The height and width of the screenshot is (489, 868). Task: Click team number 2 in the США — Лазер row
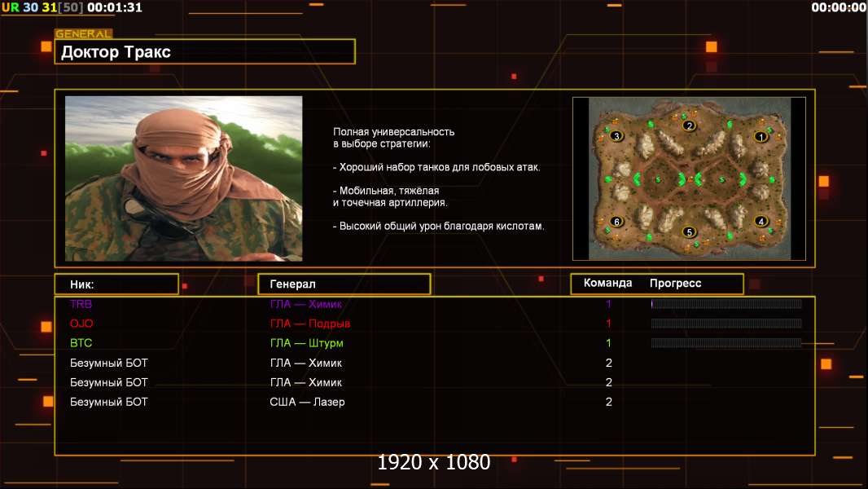(x=608, y=402)
